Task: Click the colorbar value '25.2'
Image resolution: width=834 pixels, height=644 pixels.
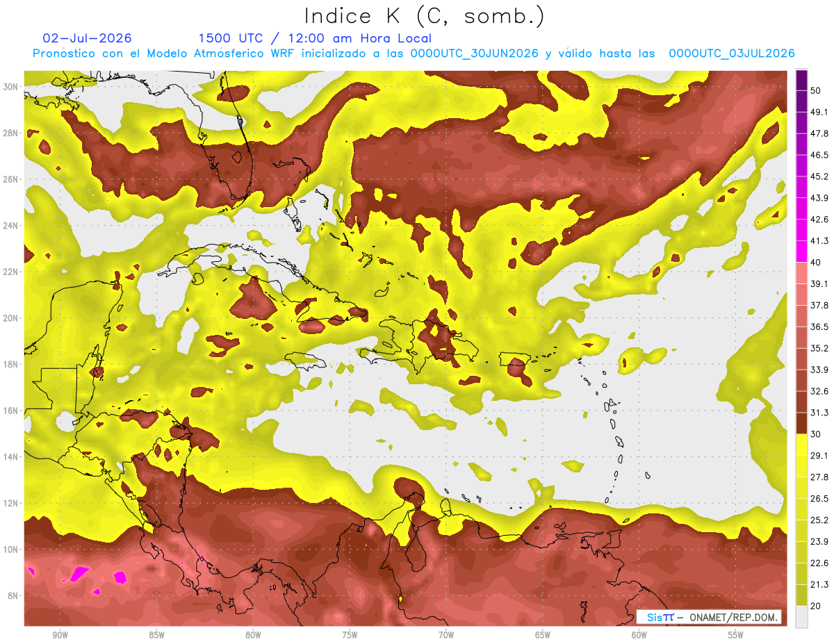Action: click(x=819, y=521)
